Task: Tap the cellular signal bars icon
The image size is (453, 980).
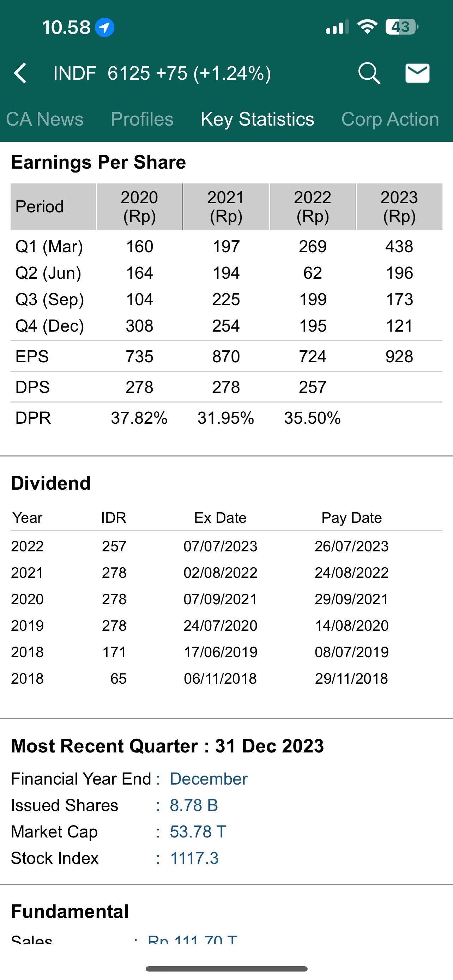Action: pyautogui.click(x=337, y=28)
